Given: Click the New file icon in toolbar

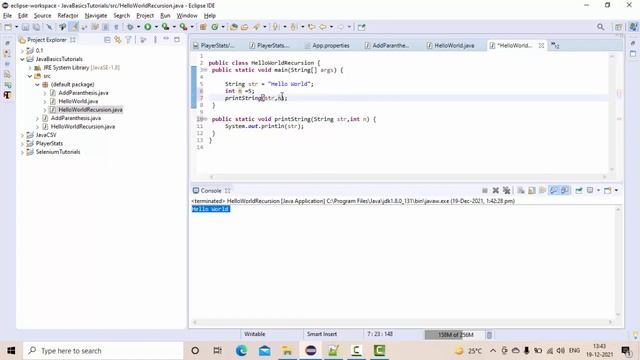Looking at the screenshot, I should (8, 27).
